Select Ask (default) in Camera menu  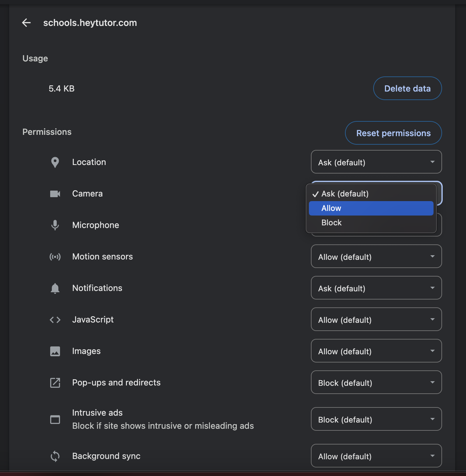pyautogui.click(x=371, y=194)
